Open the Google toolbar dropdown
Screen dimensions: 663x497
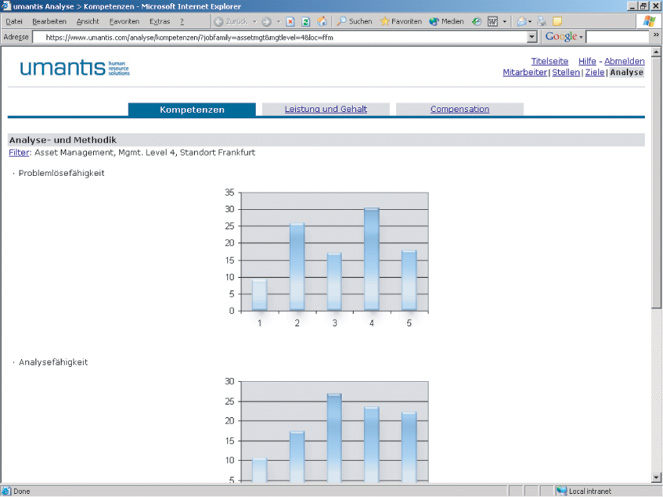coord(565,37)
